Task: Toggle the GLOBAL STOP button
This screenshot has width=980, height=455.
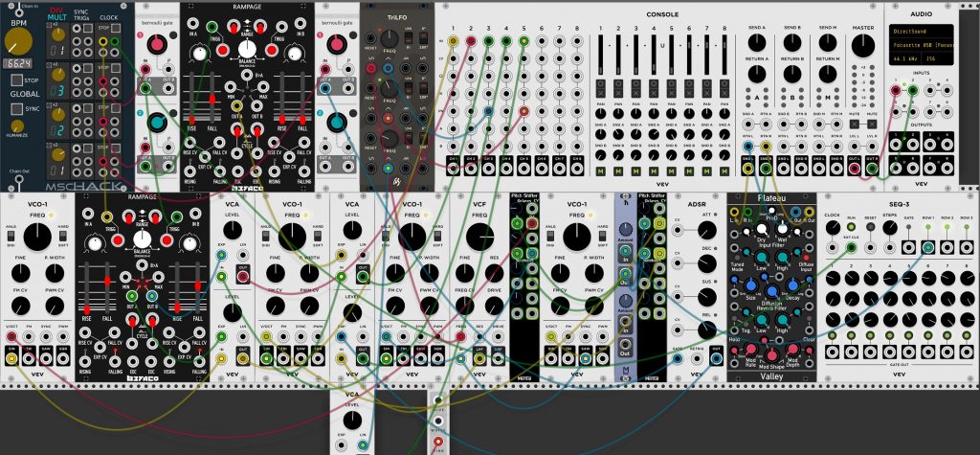Action: (17, 80)
